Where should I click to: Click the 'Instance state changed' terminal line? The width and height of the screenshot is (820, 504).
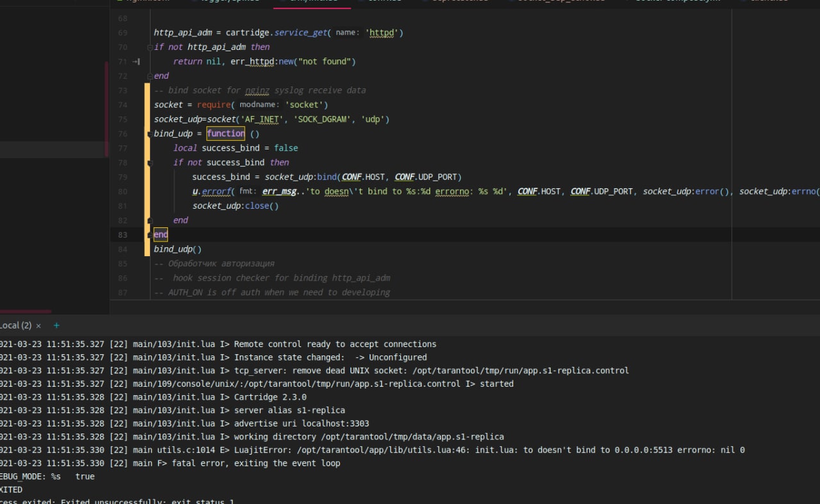(213, 357)
